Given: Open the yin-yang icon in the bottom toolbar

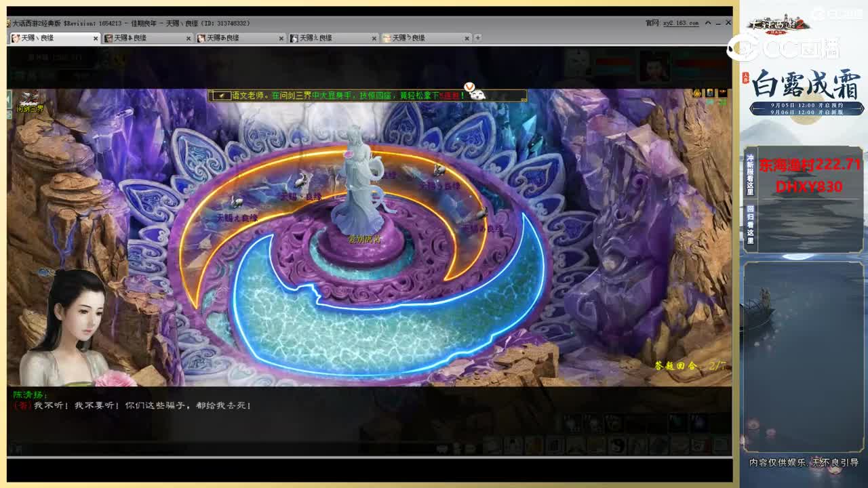Looking at the screenshot, I should click(618, 445).
